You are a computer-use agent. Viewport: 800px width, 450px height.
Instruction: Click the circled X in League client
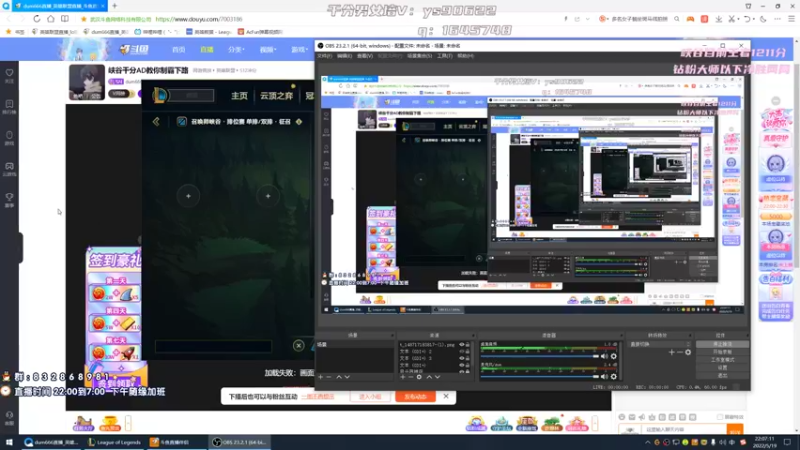click(x=298, y=345)
